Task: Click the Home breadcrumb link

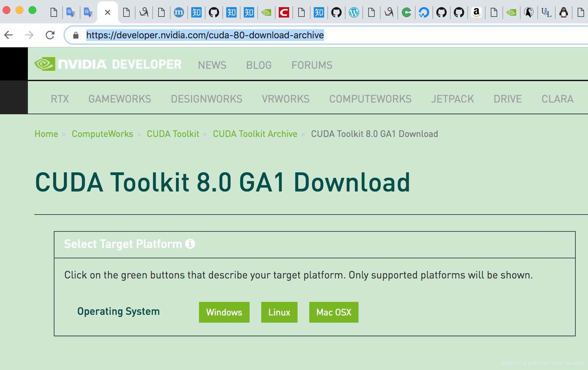Action: click(46, 134)
